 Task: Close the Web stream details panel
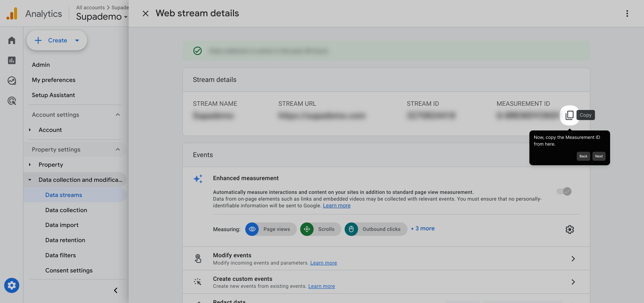point(145,13)
